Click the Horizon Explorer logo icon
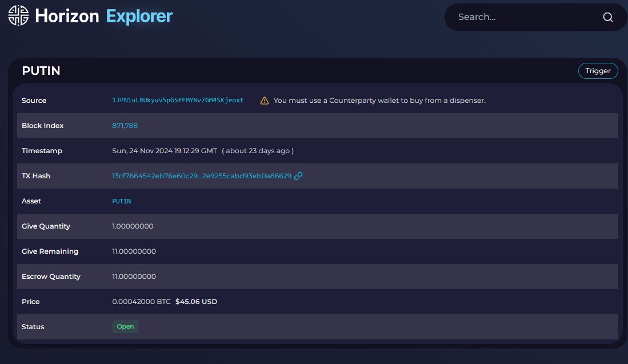This screenshot has height=364, width=628. tap(18, 15)
